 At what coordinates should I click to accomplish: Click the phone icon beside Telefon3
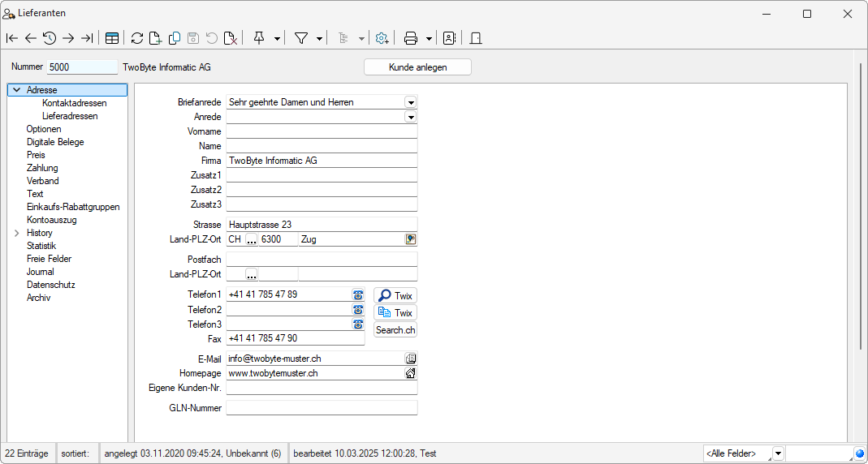357,324
